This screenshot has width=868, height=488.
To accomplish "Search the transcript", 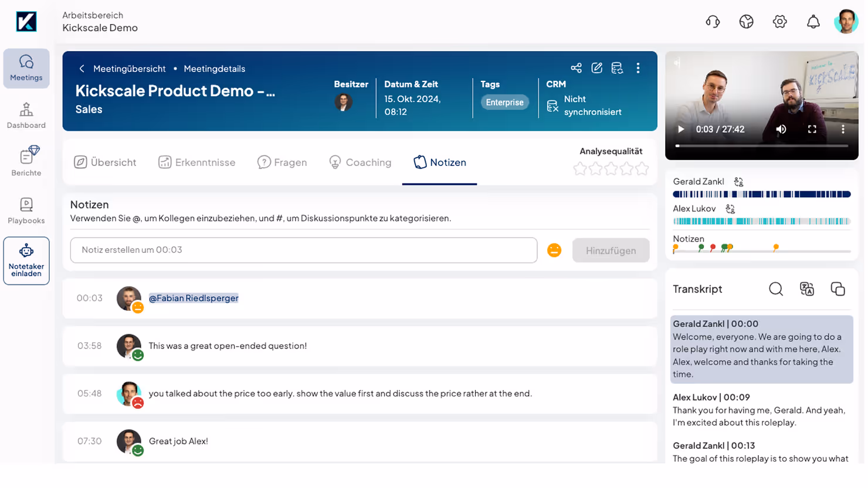I will (x=776, y=289).
